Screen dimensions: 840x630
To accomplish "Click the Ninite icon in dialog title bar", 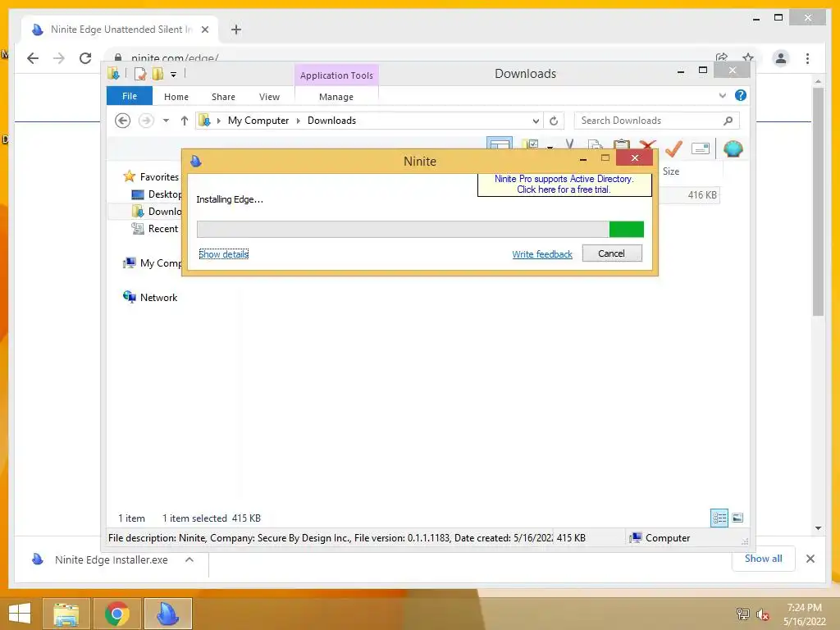I will [x=195, y=162].
